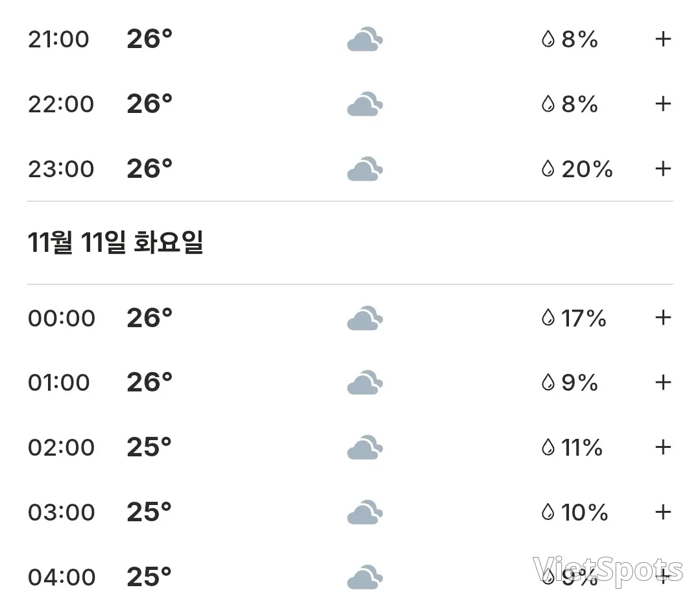Click the 25° temperature at 03:00

point(149,512)
